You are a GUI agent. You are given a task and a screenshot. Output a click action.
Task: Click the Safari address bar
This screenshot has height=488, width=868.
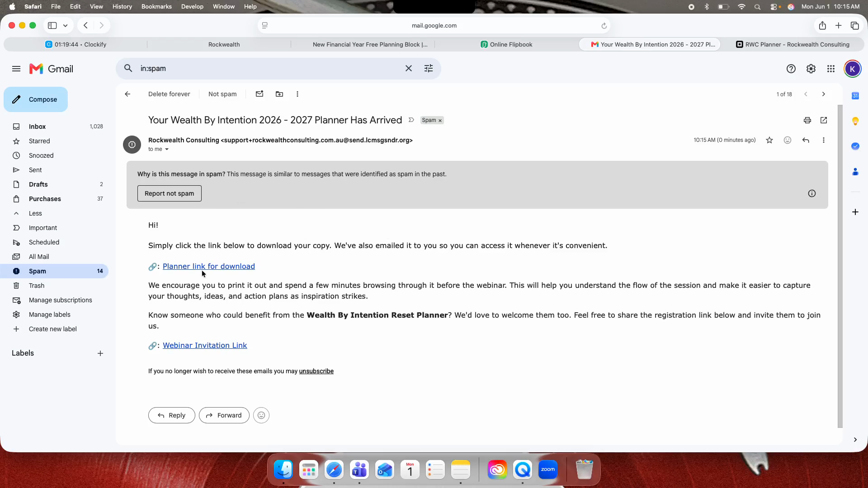tap(434, 26)
